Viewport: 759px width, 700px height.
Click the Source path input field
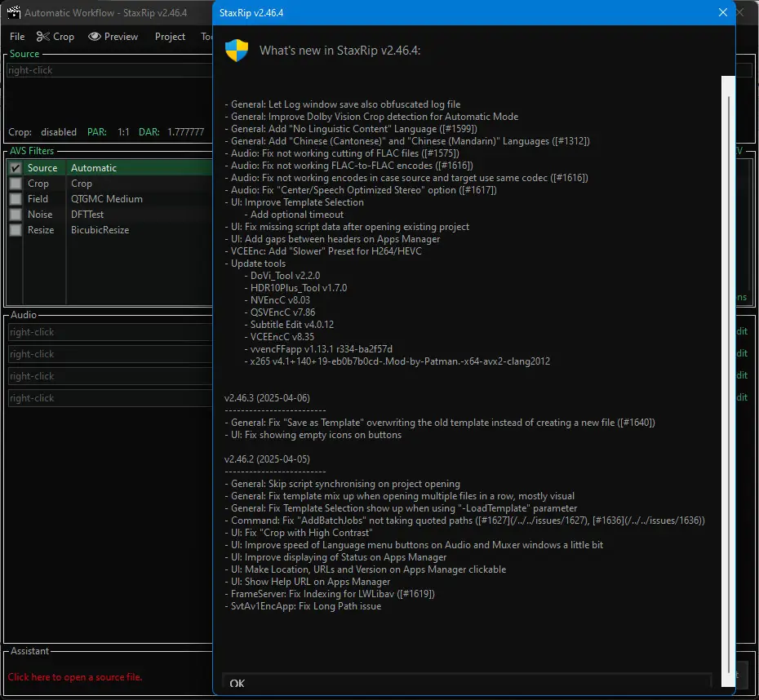[x=110, y=70]
